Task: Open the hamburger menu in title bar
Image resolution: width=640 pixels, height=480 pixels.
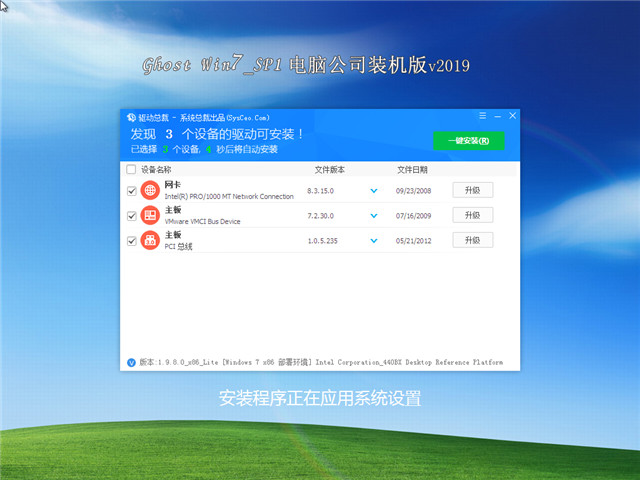Action: (481, 117)
